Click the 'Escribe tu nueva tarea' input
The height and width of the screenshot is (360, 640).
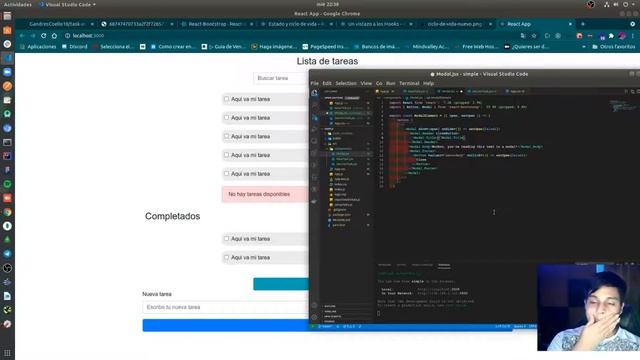pos(225,307)
